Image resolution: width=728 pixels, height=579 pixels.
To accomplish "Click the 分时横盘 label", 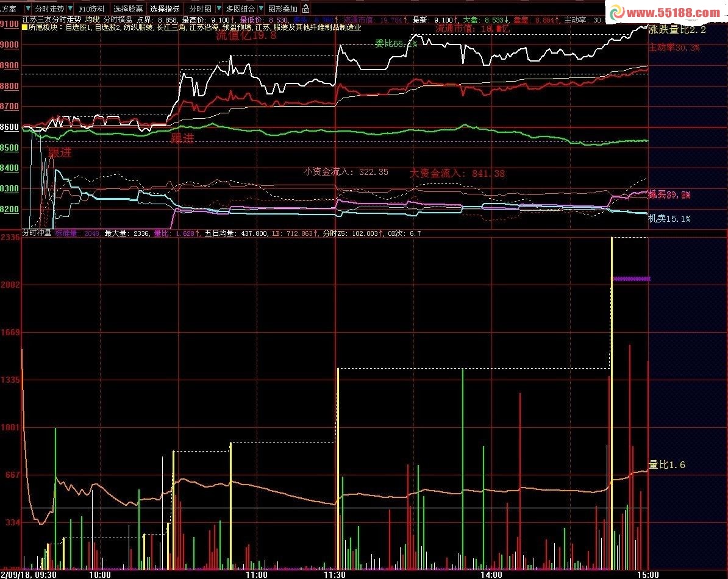I will (x=118, y=20).
